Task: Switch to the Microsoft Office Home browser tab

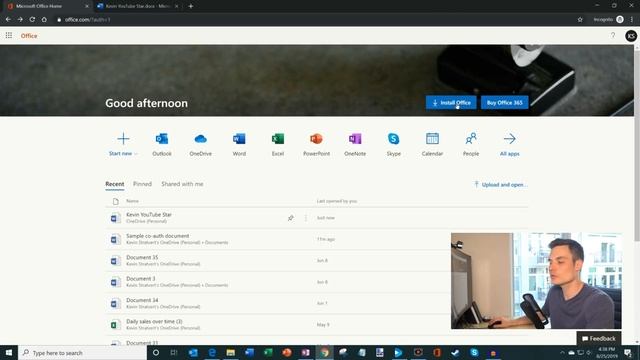Action: click(x=46, y=6)
